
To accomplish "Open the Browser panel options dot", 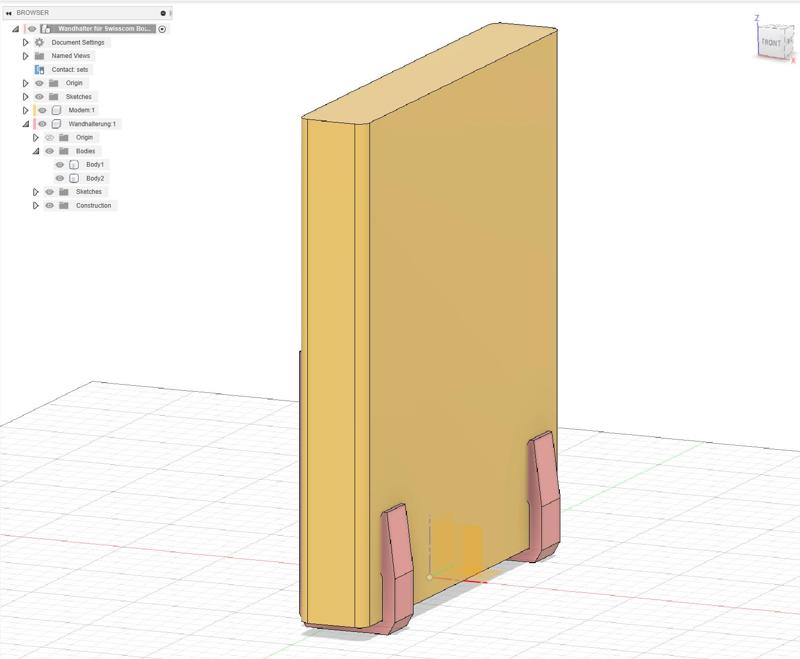I will pyautogui.click(x=163, y=13).
